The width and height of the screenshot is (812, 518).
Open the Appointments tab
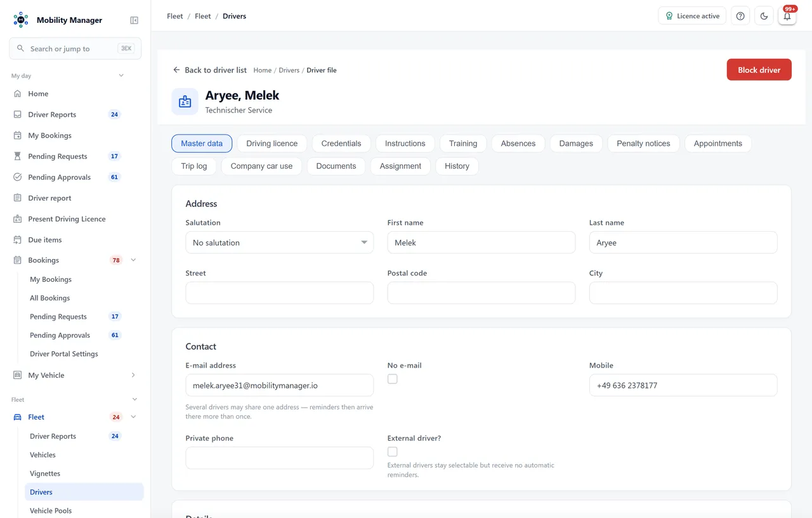tap(718, 143)
